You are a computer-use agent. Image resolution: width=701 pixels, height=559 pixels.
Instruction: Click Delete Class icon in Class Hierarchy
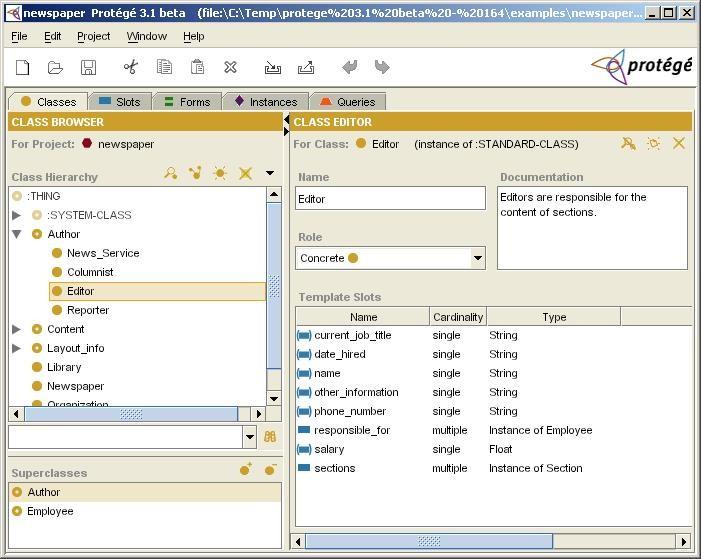245,173
